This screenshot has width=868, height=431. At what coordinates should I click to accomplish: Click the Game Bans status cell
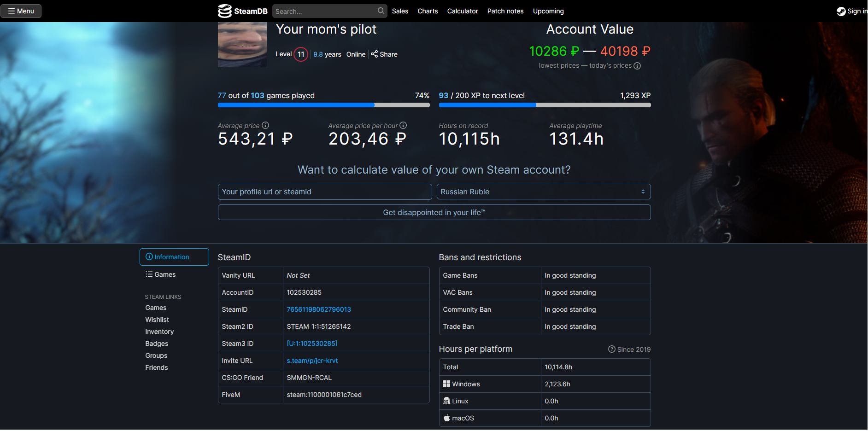(x=595, y=275)
